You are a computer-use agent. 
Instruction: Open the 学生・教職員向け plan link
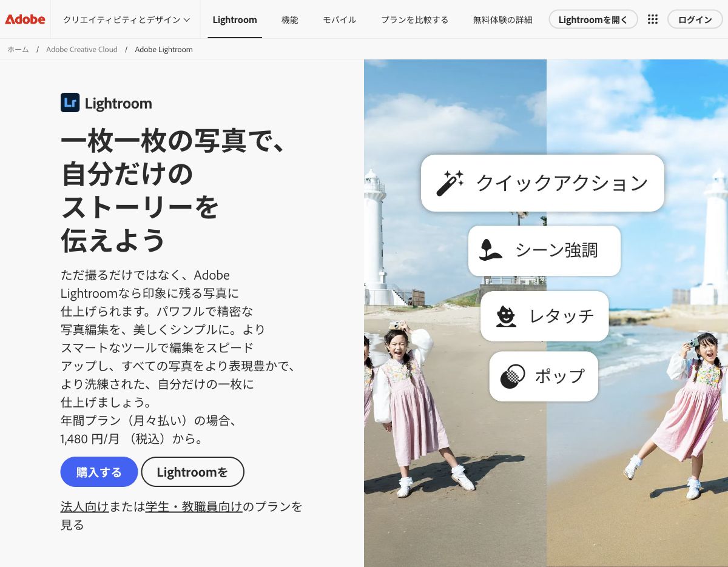[194, 506]
